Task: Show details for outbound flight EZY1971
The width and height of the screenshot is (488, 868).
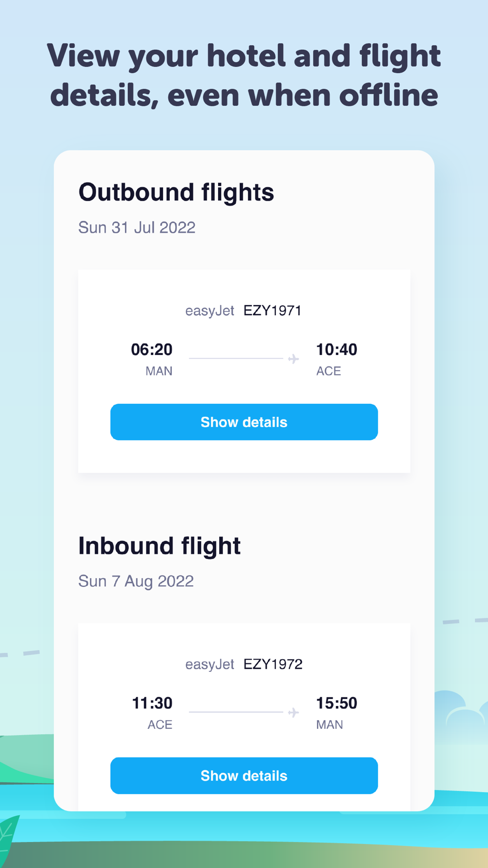Action: point(244,422)
